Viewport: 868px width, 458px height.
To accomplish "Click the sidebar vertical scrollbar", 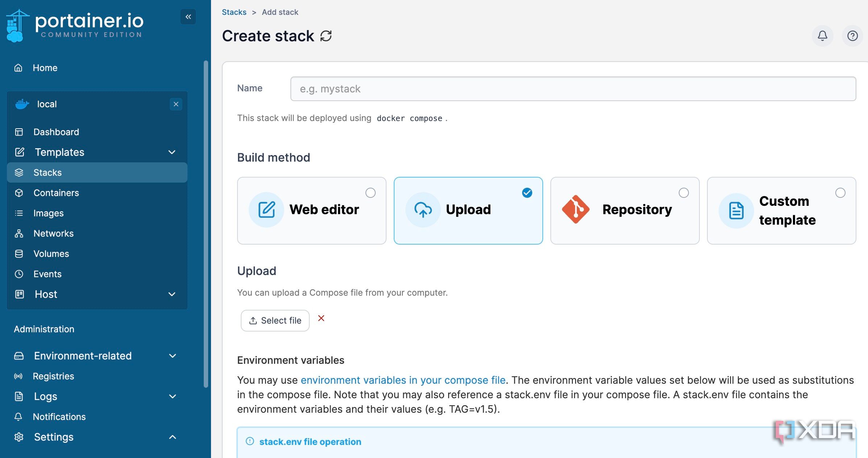I will [206, 224].
